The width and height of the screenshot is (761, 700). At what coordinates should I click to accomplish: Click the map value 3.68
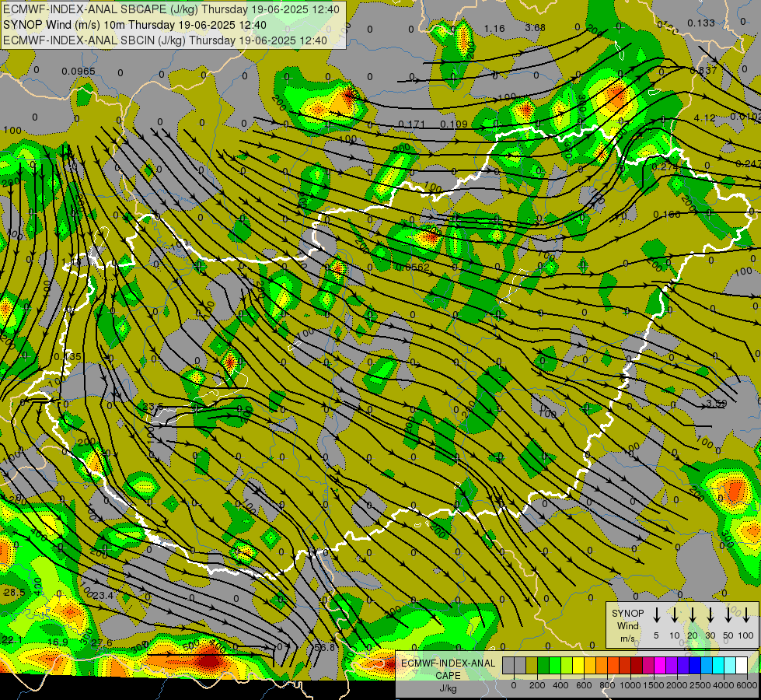click(x=536, y=28)
